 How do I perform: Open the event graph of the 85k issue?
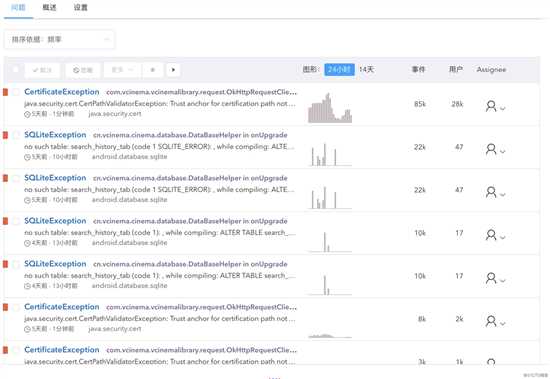pyautogui.click(x=330, y=107)
